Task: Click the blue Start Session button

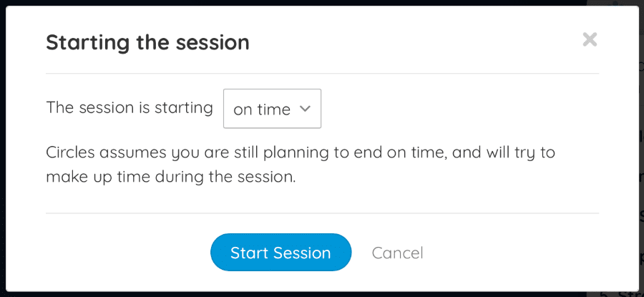Action: coord(281,252)
